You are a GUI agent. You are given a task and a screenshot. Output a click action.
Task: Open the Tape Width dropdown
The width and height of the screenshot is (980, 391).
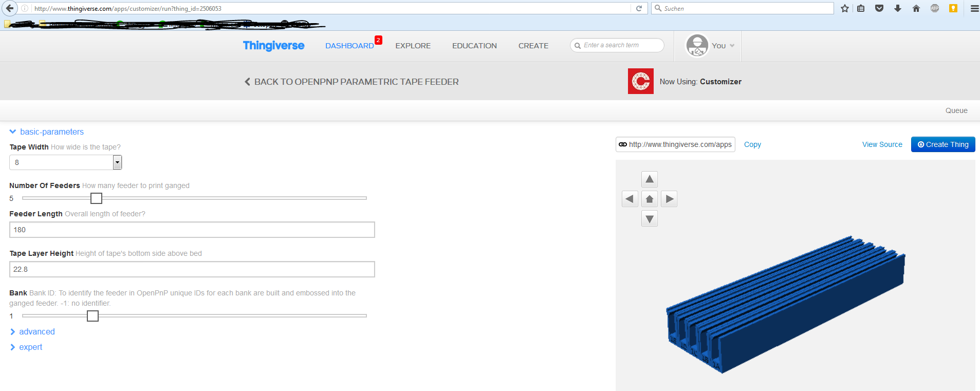coord(65,162)
